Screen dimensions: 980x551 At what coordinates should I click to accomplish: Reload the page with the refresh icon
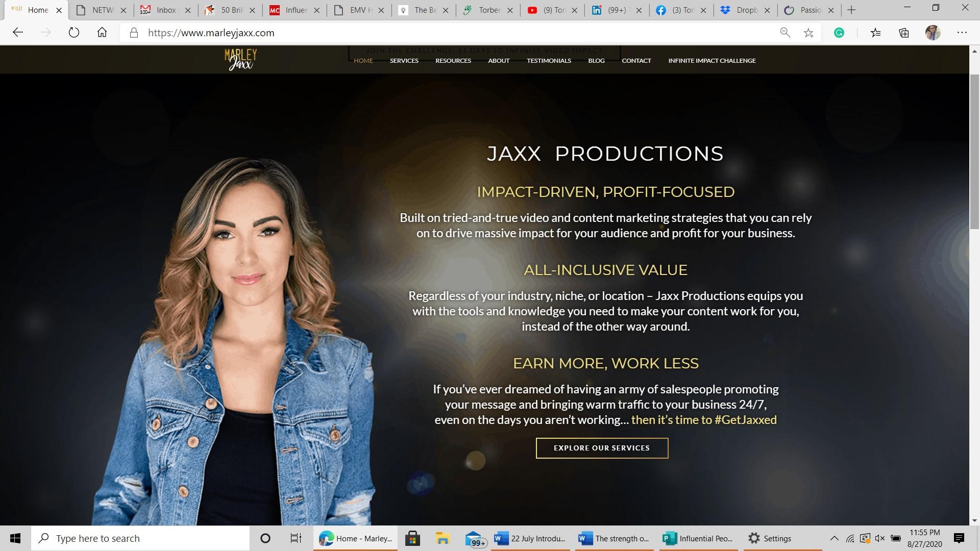click(74, 33)
